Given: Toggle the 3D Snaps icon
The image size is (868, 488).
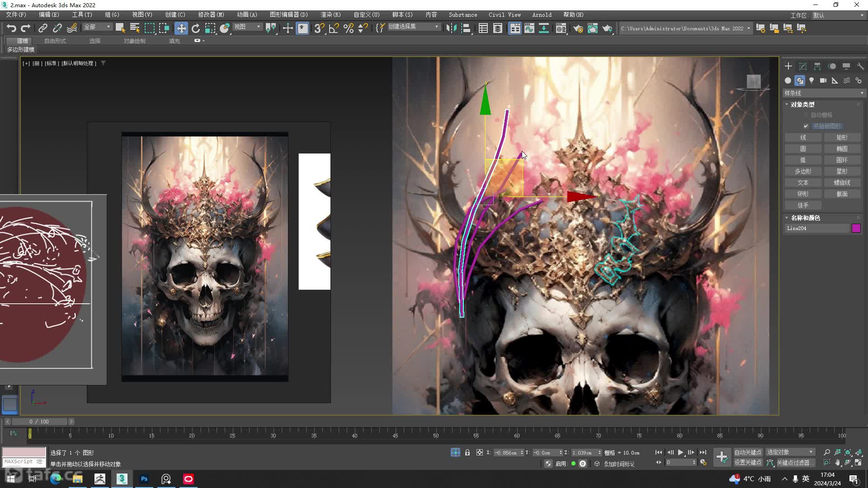Looking at the screenshot, I should [319, 28].
